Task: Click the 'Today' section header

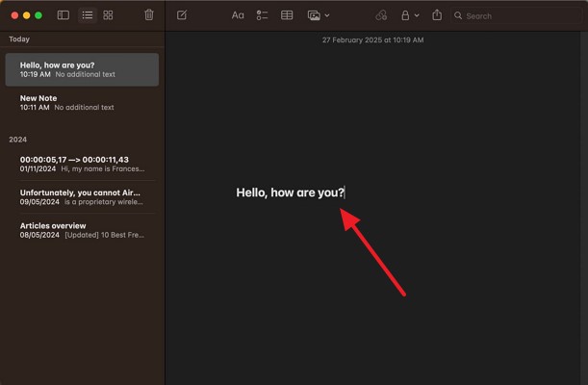Action: tap(19, 39)
